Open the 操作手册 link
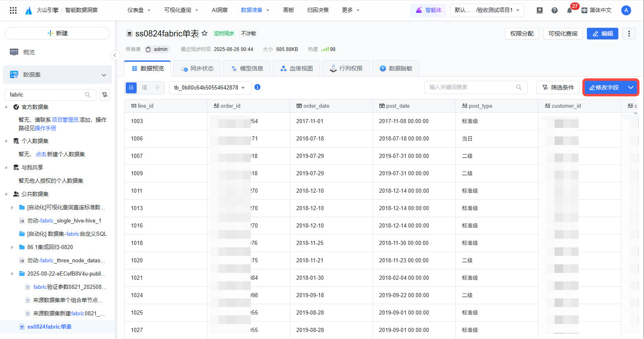The width and height of the screenshot is (644, 339). click(x=46, y=128)
